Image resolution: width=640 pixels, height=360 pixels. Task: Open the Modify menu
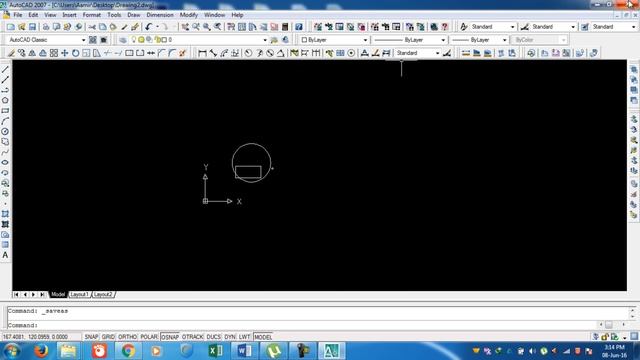(189, 15)
